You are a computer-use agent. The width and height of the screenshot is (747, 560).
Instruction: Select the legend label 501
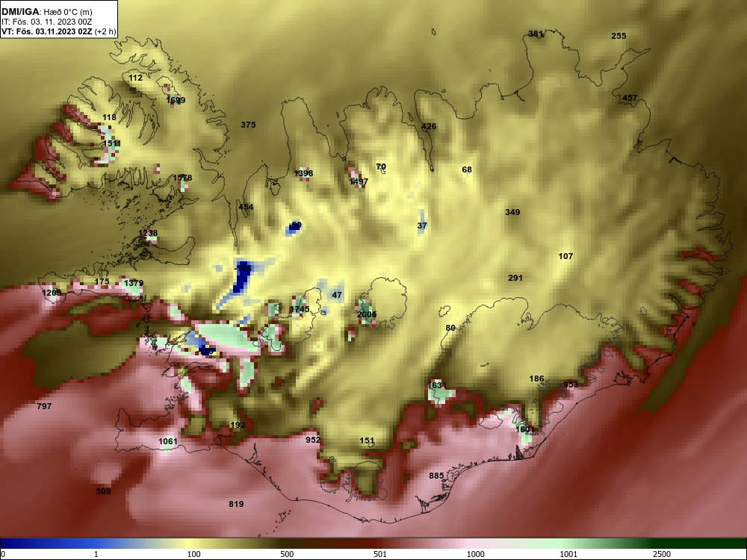(380, 554)
